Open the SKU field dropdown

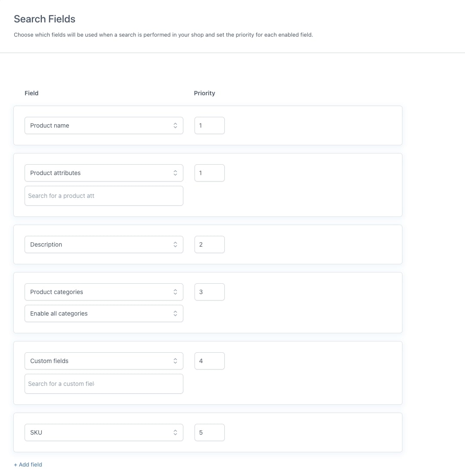pyautogui.click(x=104, y=432)
